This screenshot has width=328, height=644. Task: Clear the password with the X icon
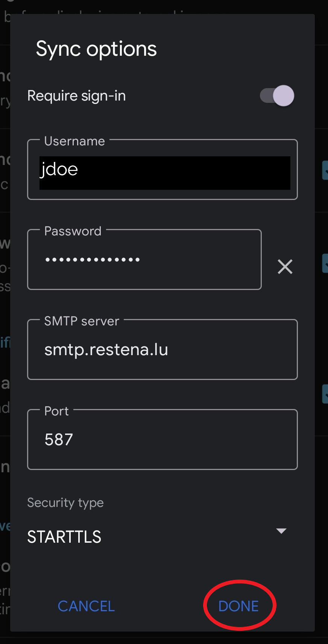pos(285,267)
